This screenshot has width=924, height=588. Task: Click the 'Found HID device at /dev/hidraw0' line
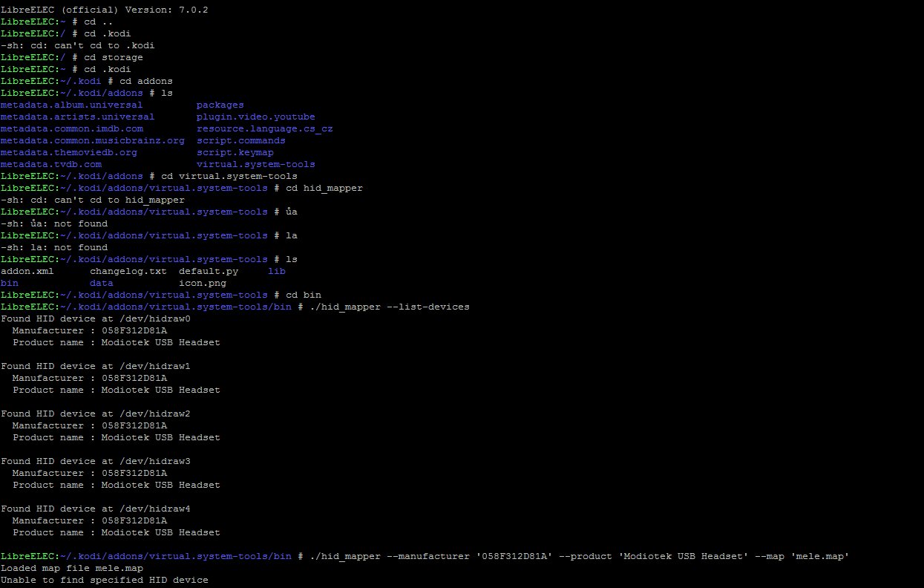click(95, 318)
